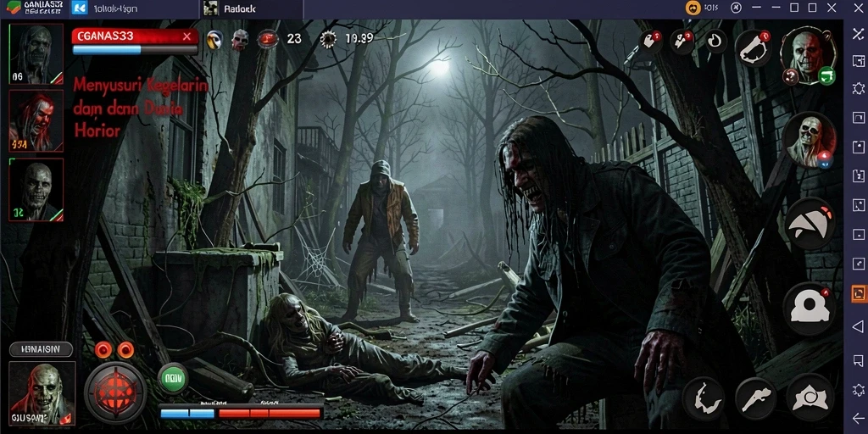This screenshot has width=868, height=434.
Task: Click the speech-bubble flag icon below the triangle
Action: tap(859, 359)
